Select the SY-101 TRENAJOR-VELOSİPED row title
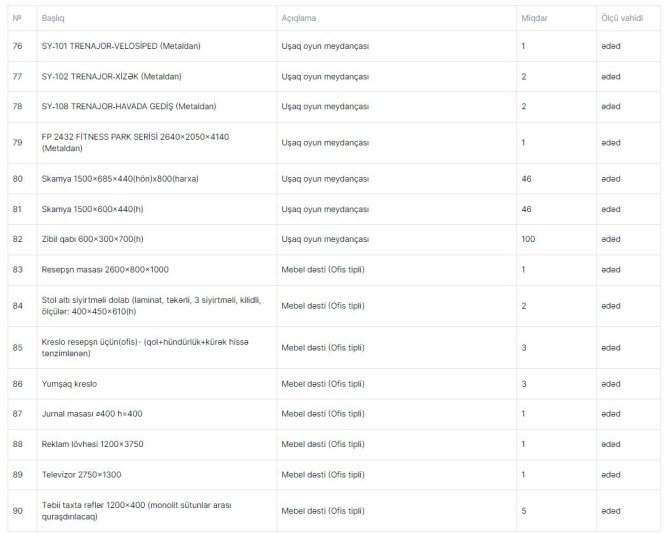 coord(121,46)
